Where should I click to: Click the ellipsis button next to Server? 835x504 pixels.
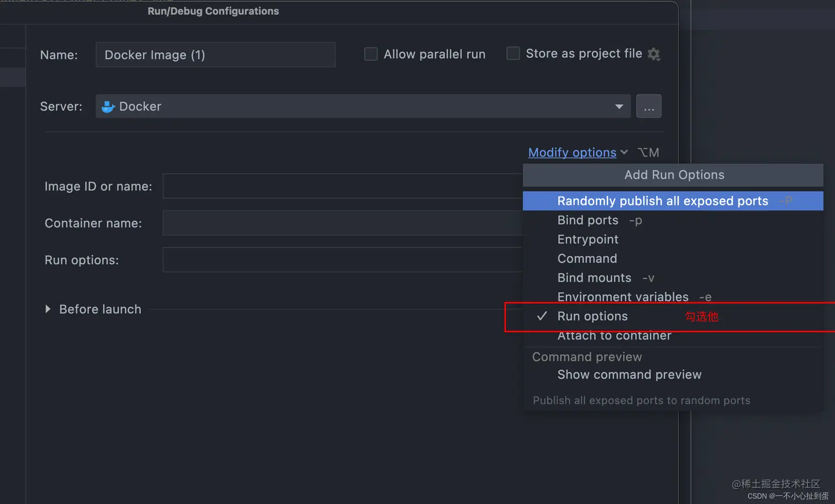point(649,106)
